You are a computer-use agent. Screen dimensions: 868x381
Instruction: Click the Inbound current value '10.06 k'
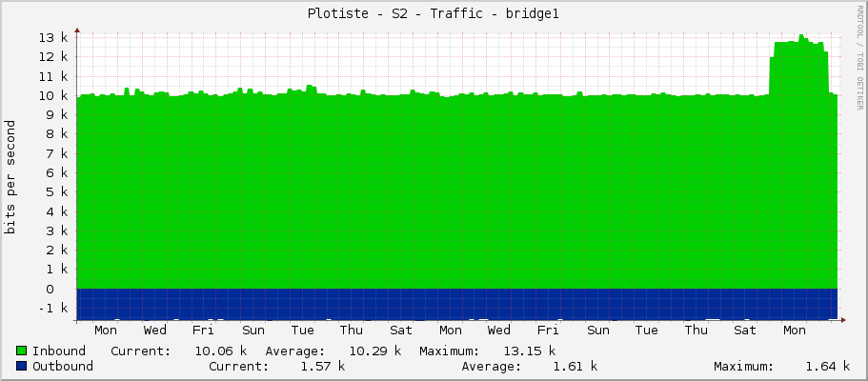tap(220, 351)
